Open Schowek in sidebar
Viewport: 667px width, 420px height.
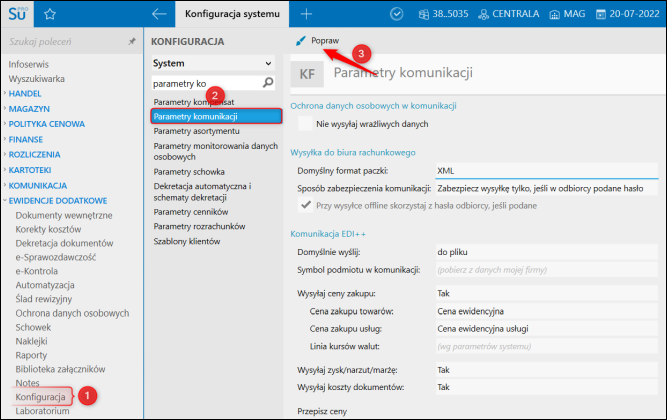(33, 327)
